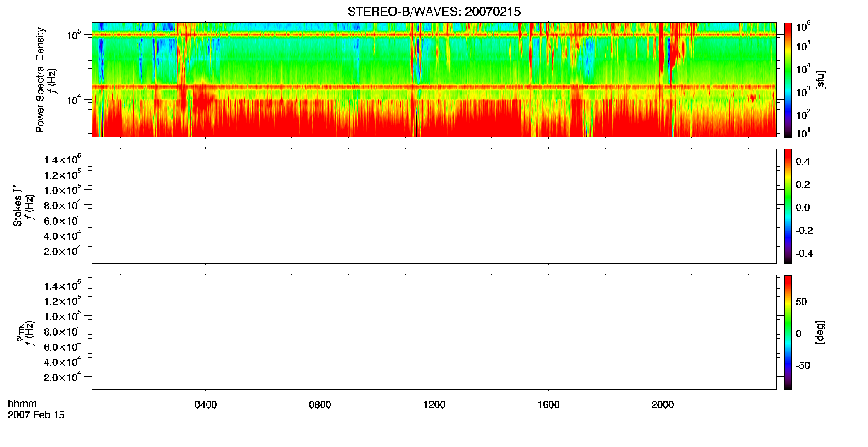The image size is (868, 447).
Task: Click the 0.4 Stokes V colorbar label
Action: click(x=803, y=162)
